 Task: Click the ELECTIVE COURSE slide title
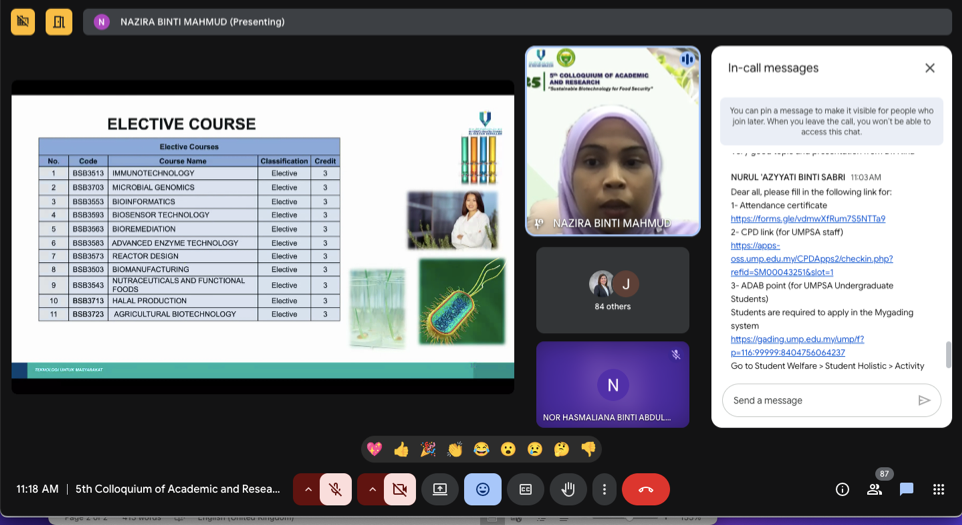pos(182,124)
